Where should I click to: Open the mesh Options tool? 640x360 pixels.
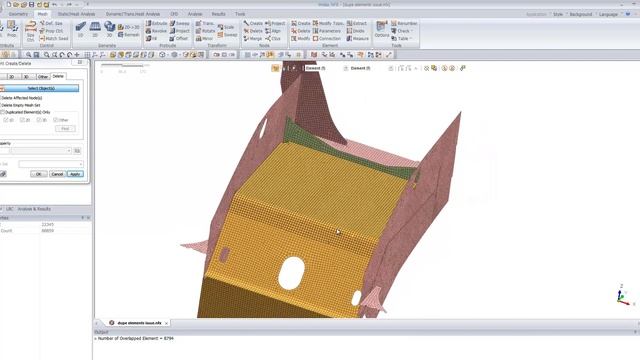coord(382,29)
